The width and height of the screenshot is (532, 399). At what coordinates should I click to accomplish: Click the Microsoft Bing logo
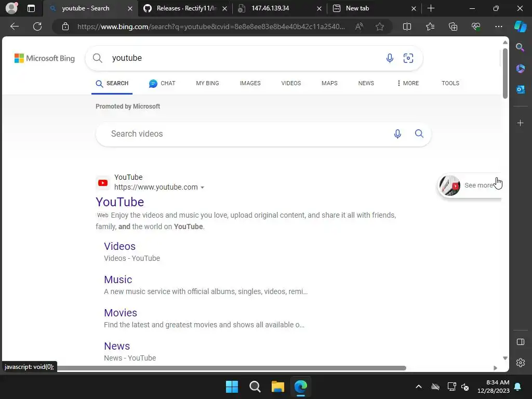tap(45, 58)
